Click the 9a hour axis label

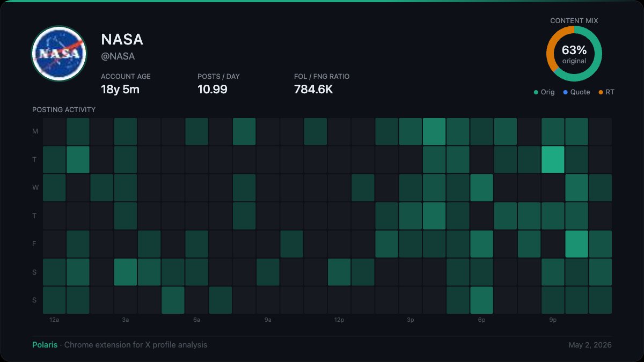coord(268,320)
